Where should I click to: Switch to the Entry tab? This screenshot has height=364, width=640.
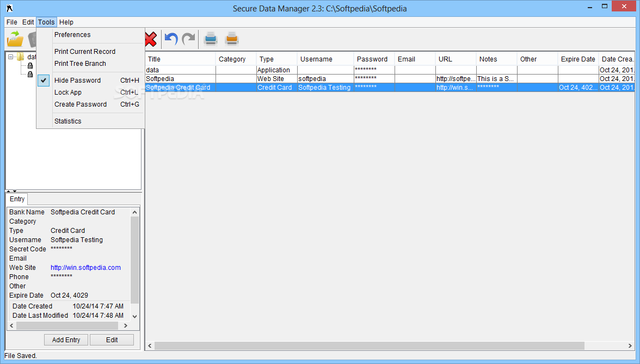click(x=17, y=199)
